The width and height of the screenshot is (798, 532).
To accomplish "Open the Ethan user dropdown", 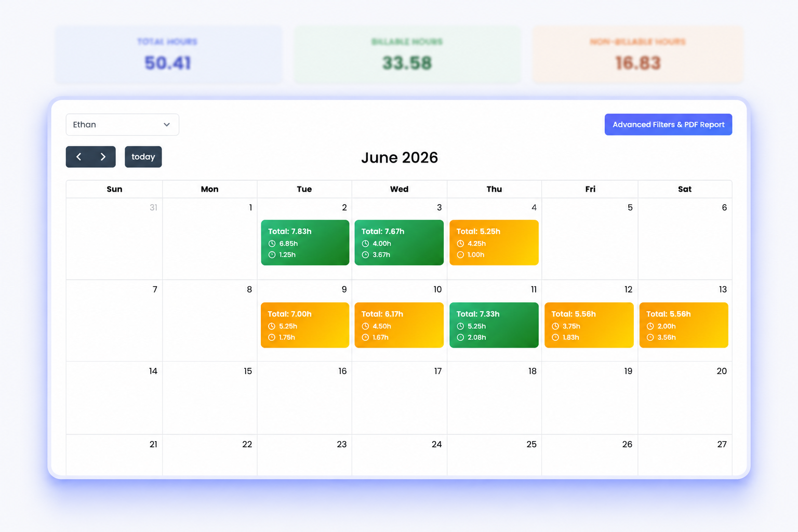I will click(x=123, y=125).
